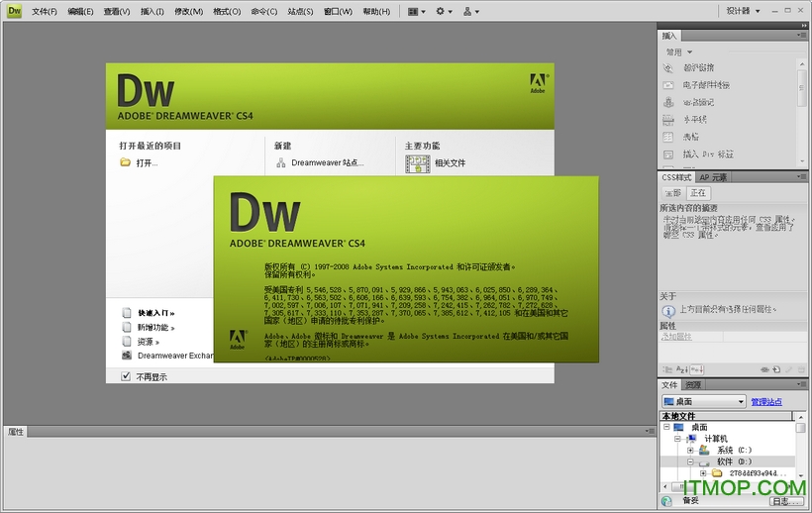The image size is (812, 513).
Task: Open the 编辑(E) menu
Action: tap(80, 11)
